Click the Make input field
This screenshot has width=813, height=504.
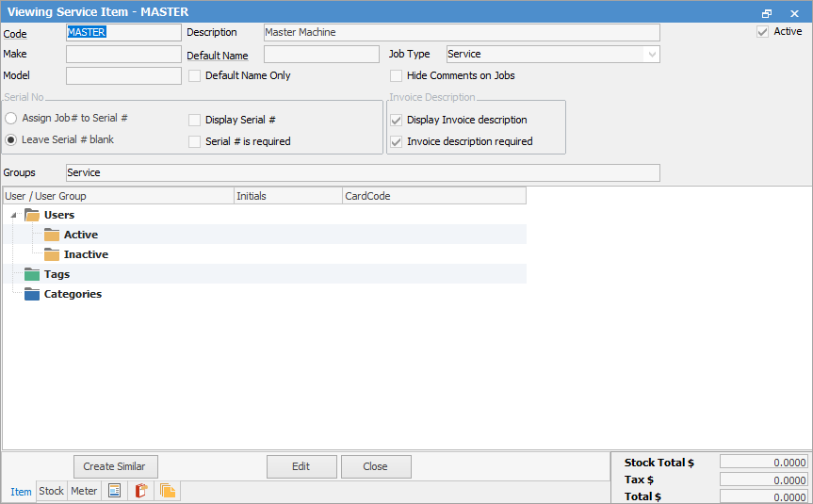click(x=123, y=54)
